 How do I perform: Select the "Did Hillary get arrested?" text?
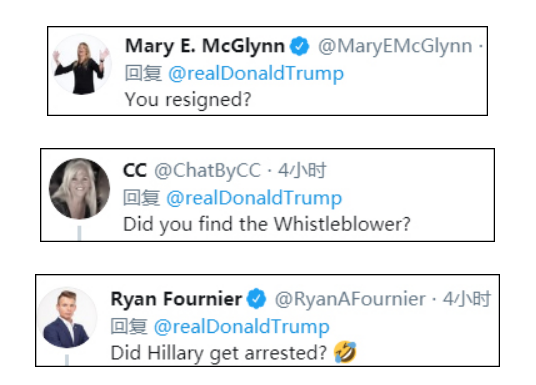(219, 353)
